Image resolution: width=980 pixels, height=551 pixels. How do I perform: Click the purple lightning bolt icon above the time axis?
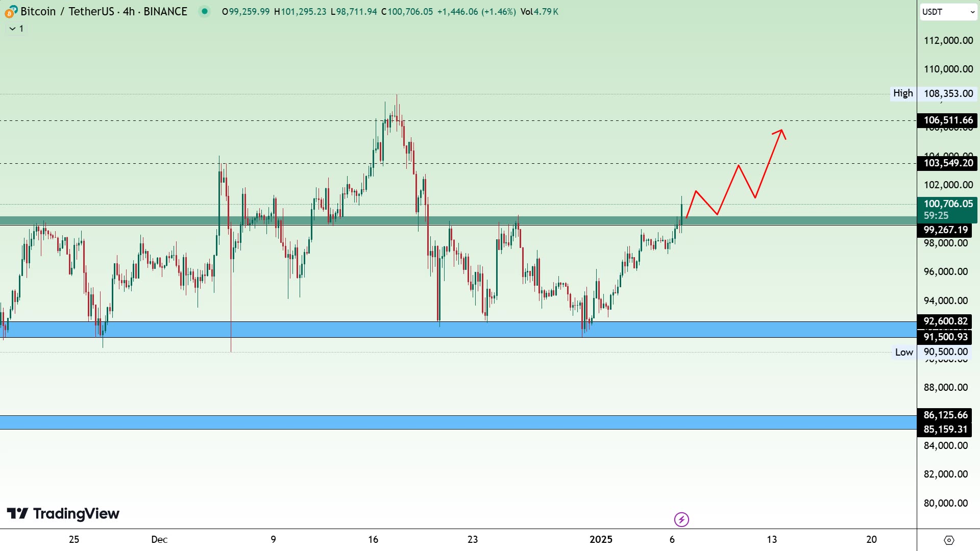(682, 520)
